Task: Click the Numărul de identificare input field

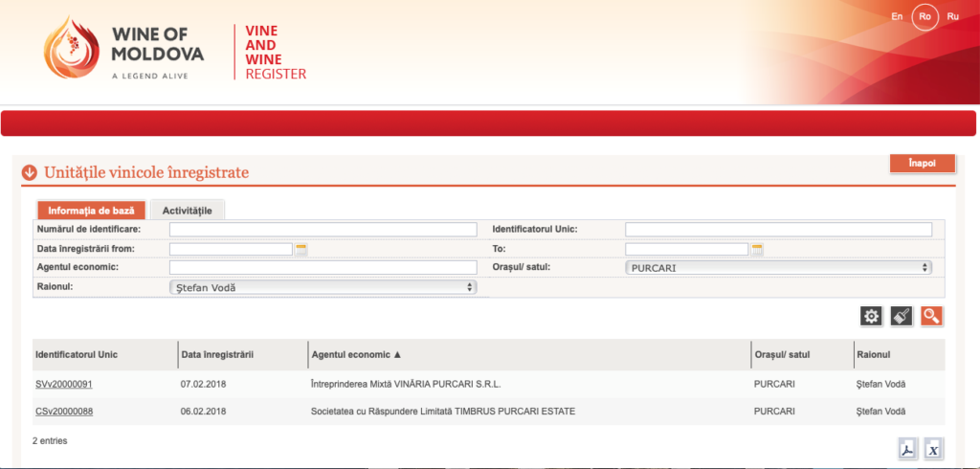Action: tap(323, 230)
